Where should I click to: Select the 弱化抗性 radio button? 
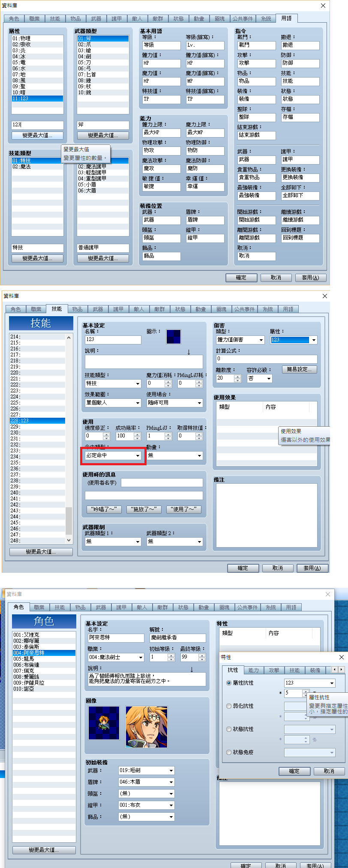[x=229, y=706]
